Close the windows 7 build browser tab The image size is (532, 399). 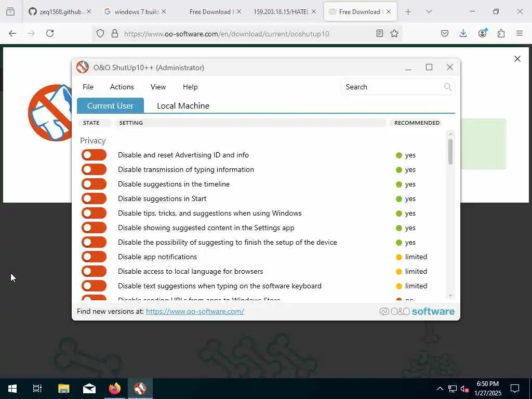click(164, 12)
